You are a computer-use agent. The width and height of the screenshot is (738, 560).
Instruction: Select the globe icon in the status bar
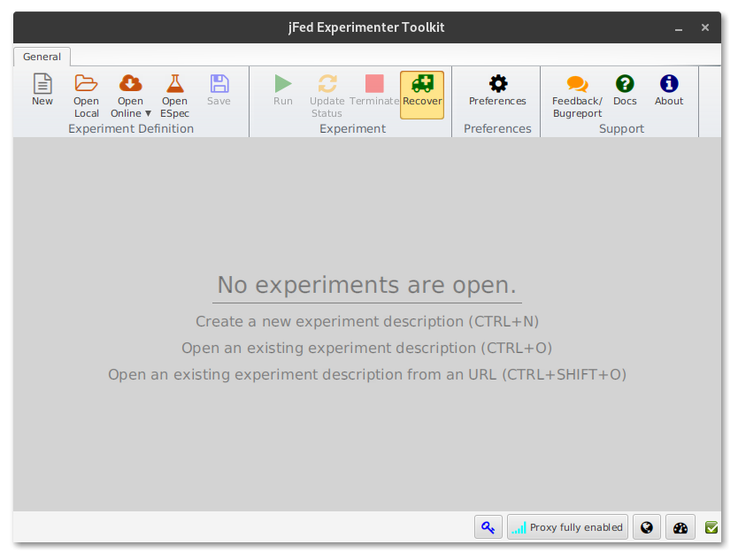[647, 527]
